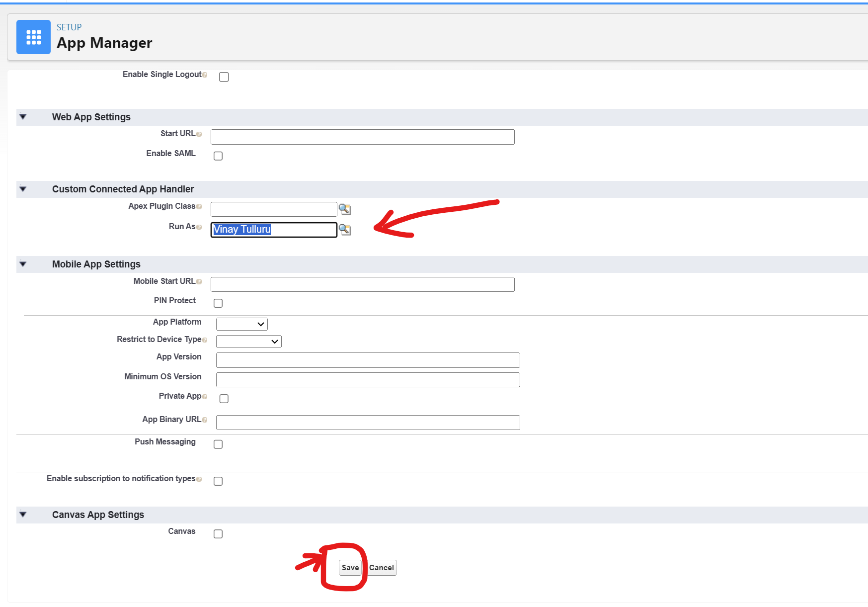Screen dimensions: 868x607
Task: Click the Restrict to Device Type help icon
Action: [205, 340]
